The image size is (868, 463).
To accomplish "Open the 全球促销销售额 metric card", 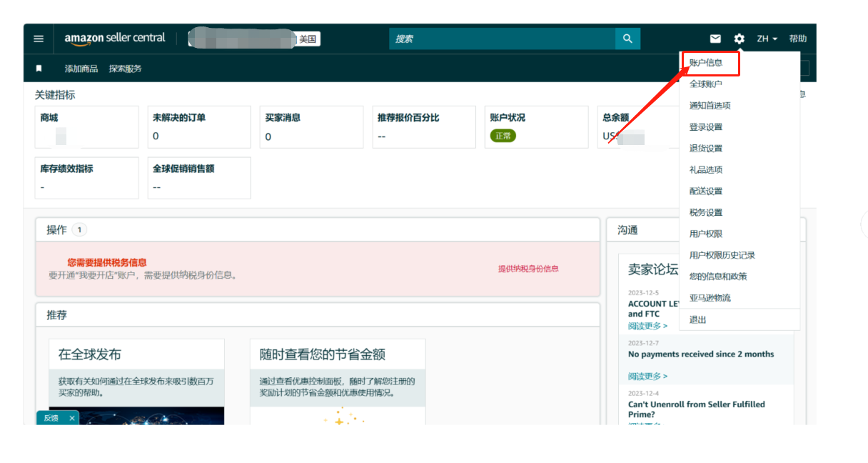I will tap(199, 178).
